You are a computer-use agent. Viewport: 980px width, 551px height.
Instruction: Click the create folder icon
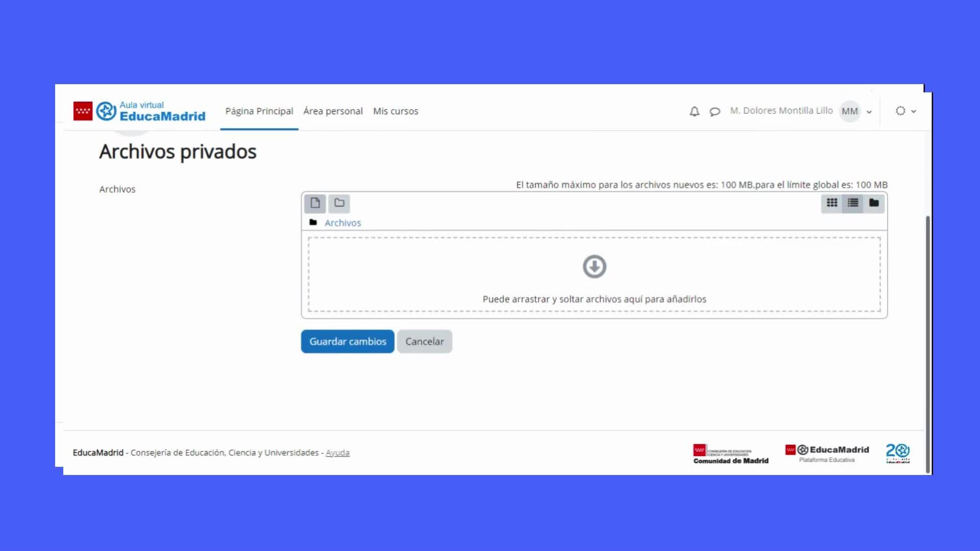(339, 203)
